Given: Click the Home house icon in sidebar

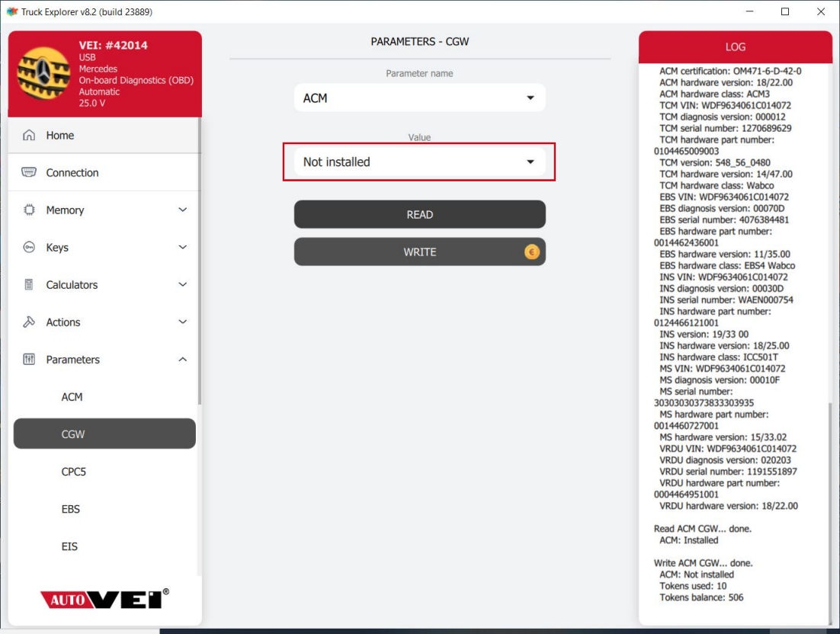Looking at the screenshot, I should [x=29, y=136].
